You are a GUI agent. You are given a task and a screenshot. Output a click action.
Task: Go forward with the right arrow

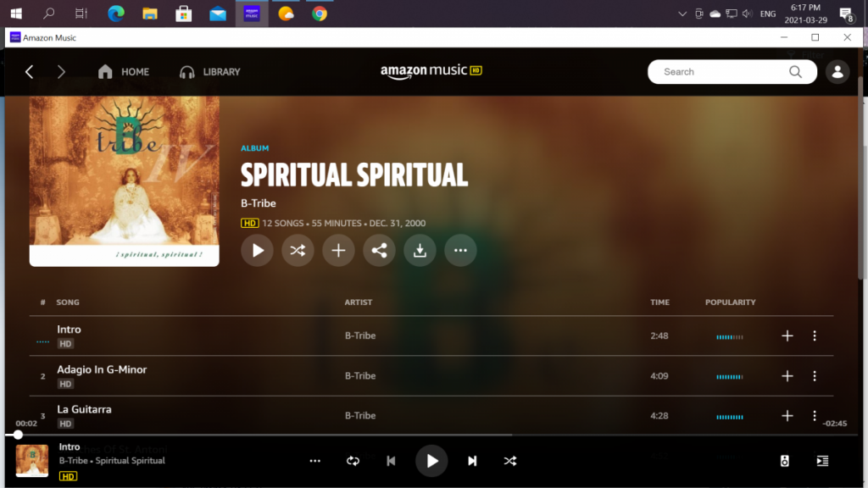[61, 71]
